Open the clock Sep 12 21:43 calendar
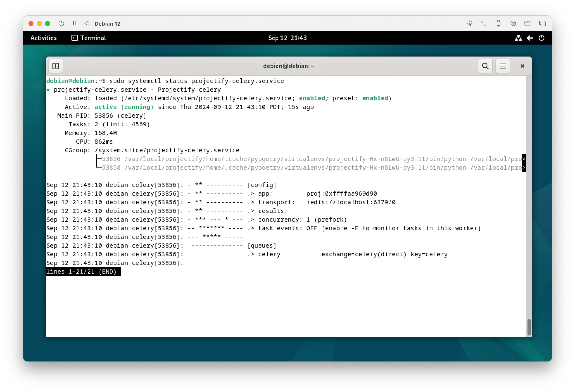Image resolution: width=575 pixels, height=392 pixels. [287, 38]
